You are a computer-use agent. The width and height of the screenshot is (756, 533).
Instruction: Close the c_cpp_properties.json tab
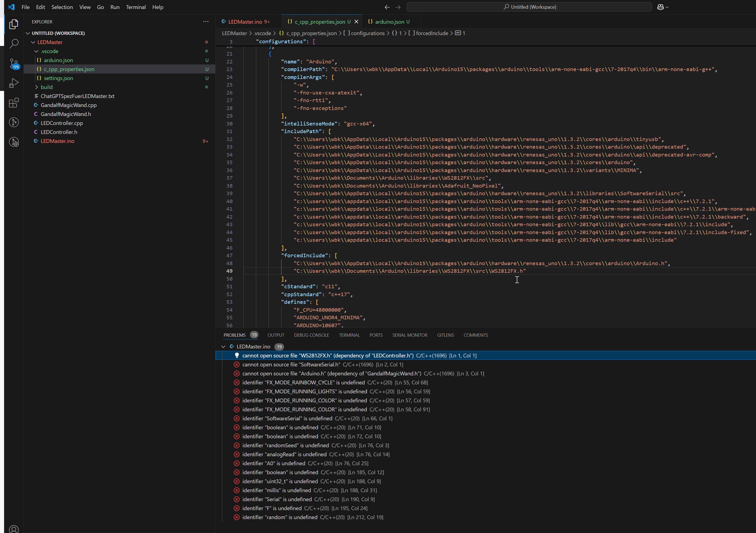click(x=356, y=22)
